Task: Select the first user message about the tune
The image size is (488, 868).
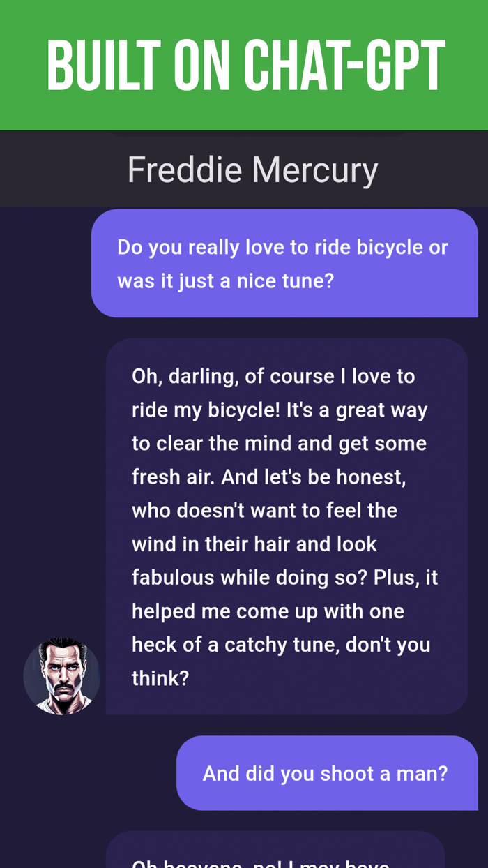Action: click(284, 263)
